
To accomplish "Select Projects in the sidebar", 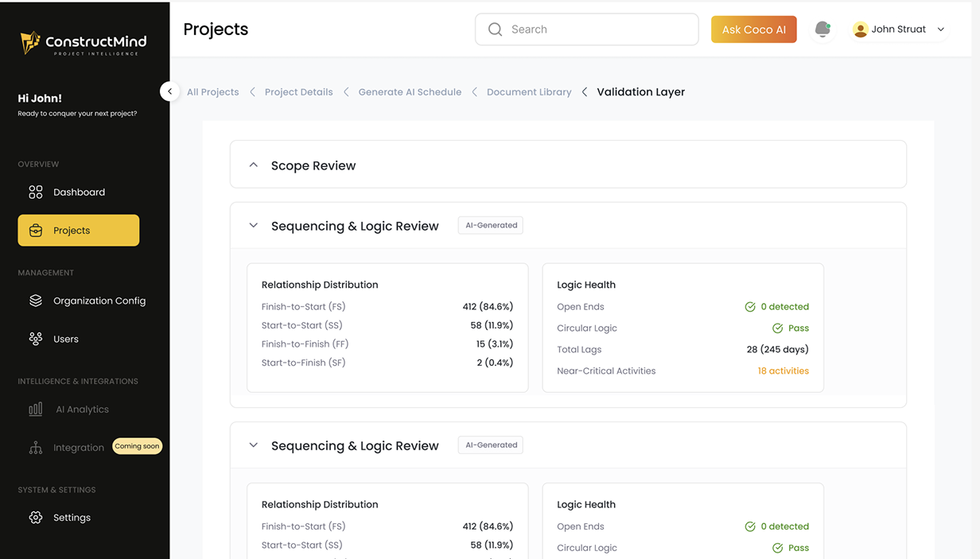I will pos(79,231).
